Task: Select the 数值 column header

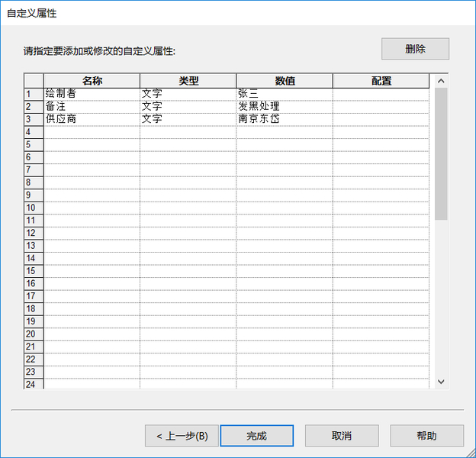Action: coord(285,81)
